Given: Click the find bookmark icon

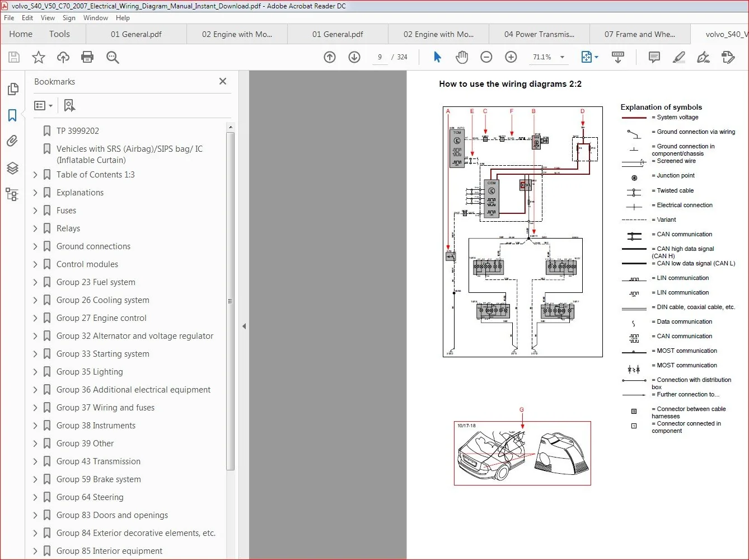Looking at the screenshot, I should [69, 105].
